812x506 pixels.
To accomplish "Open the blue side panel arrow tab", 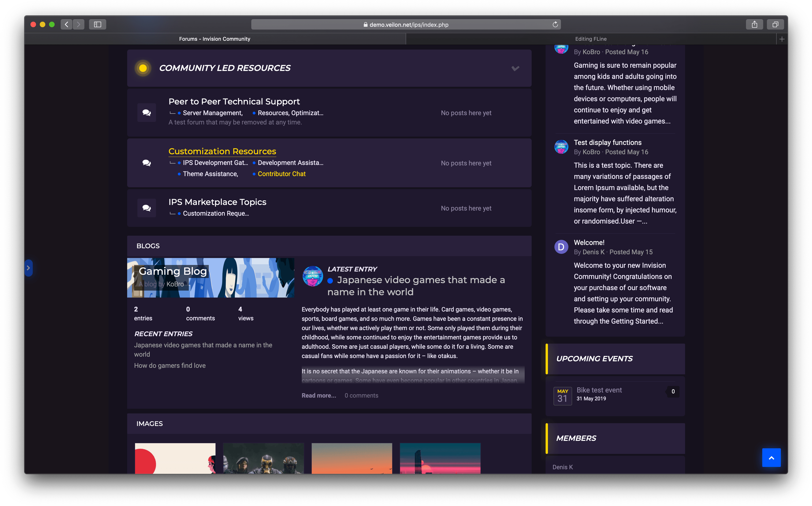I will [x=28, y=268].
